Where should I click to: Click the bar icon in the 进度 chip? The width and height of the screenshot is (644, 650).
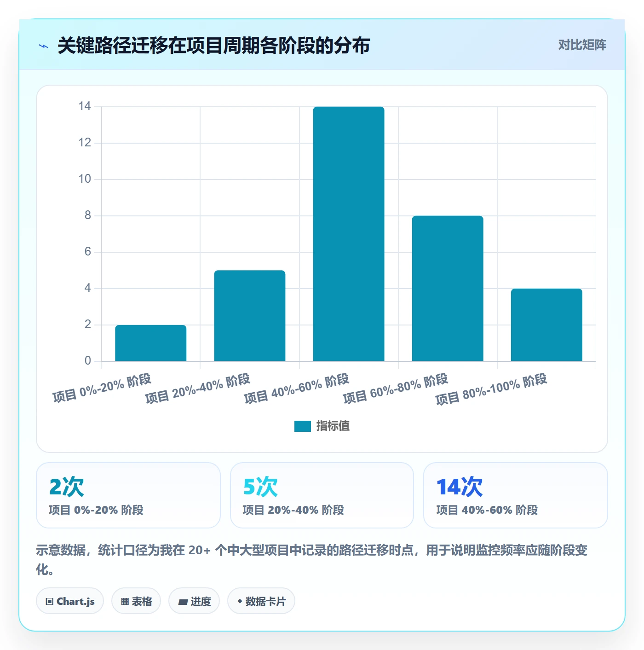tap(183, 602)
